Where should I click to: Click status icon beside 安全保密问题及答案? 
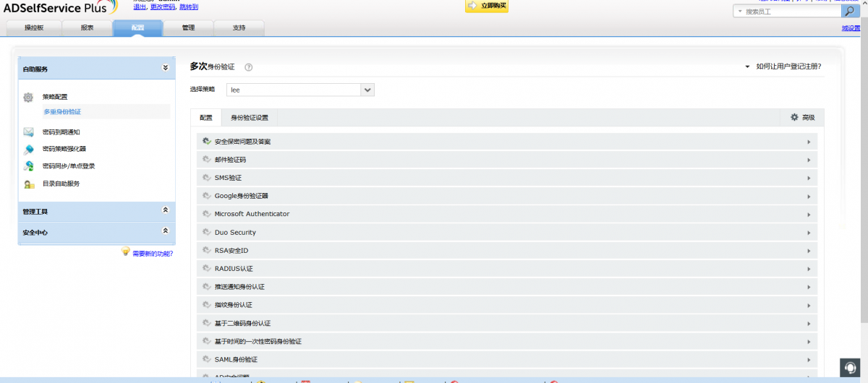[207, 142]
